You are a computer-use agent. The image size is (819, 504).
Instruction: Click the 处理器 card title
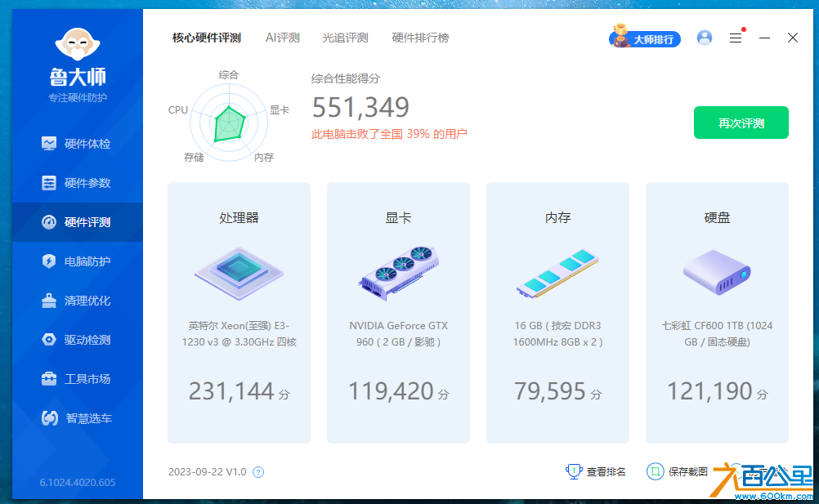tap(239, 217)
